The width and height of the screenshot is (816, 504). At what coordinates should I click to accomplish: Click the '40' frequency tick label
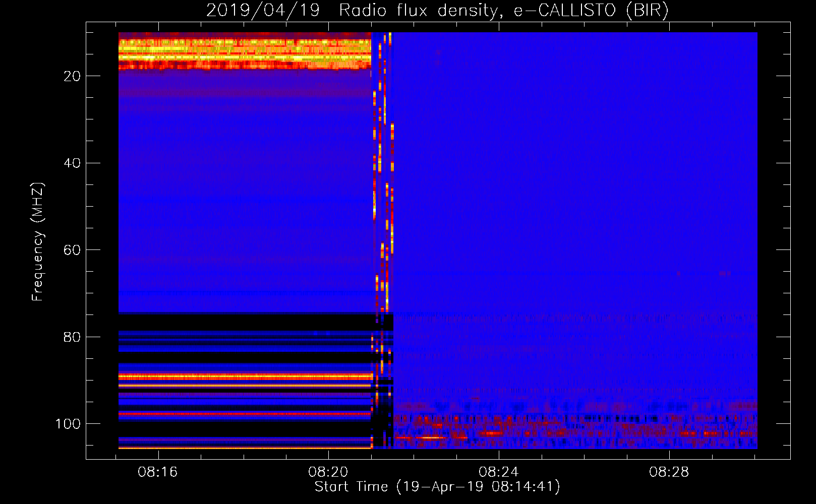(x=72, y=163)
